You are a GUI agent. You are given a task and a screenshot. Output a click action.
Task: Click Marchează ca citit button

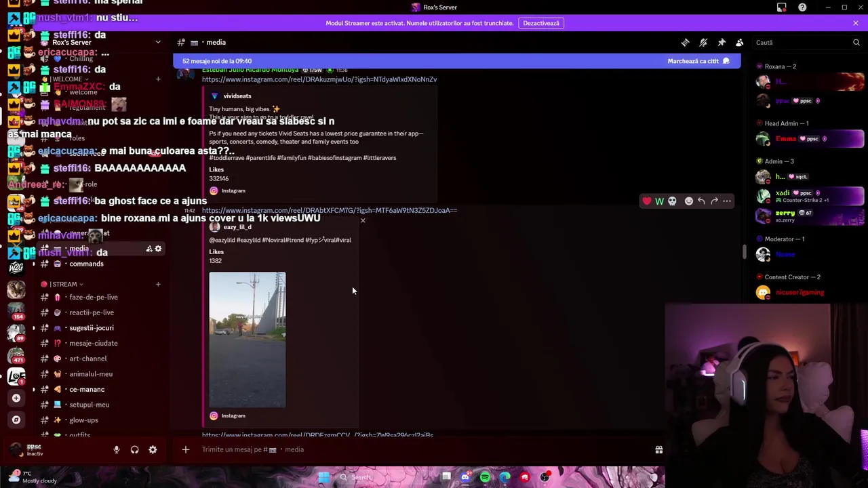click(698, 61)
